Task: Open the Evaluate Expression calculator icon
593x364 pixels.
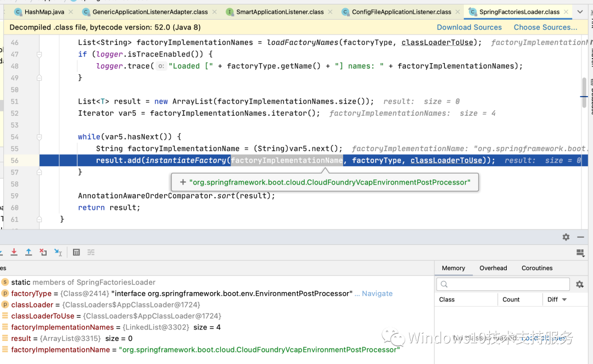Action: coord(76,252)
